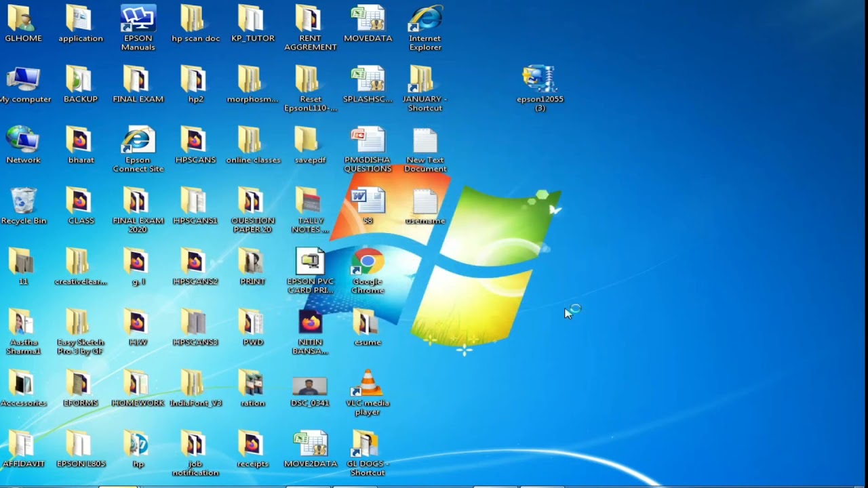Screen dimensions: 868x488
Task: Open the New Text Document file
Action: (425, 149)
